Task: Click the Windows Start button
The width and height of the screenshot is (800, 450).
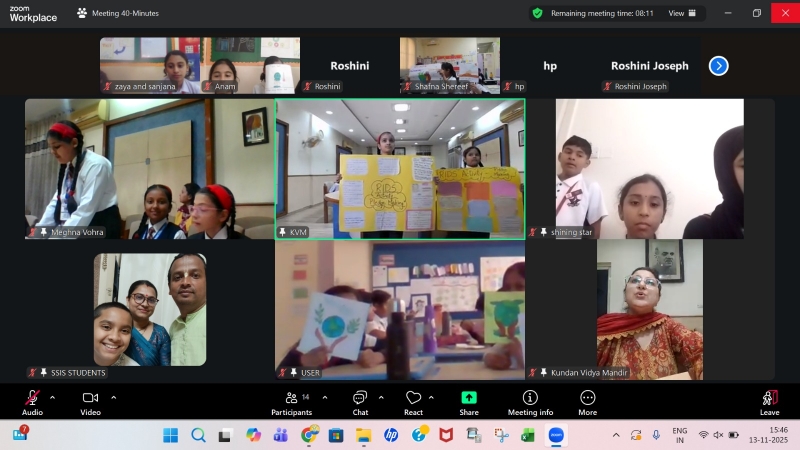Action: 170,435
